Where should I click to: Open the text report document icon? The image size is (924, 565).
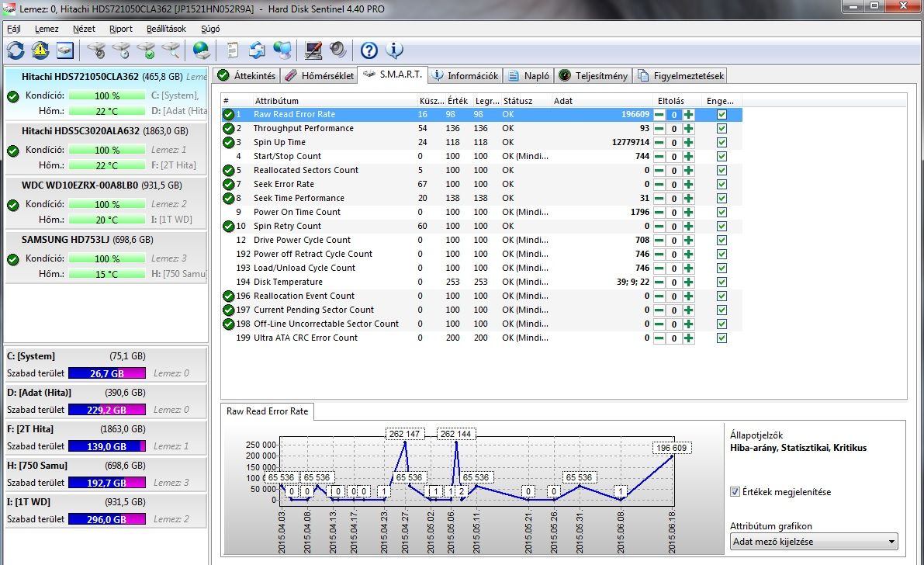pos(233,50)
